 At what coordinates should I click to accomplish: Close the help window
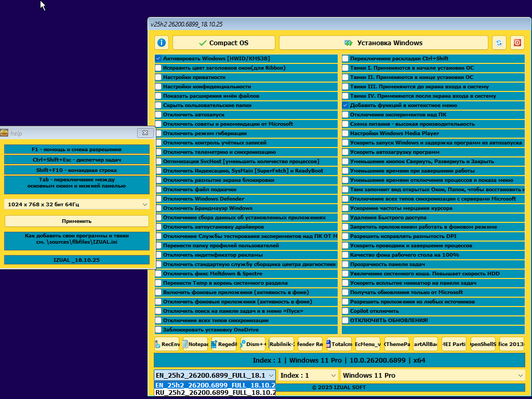tap(144, 133)
